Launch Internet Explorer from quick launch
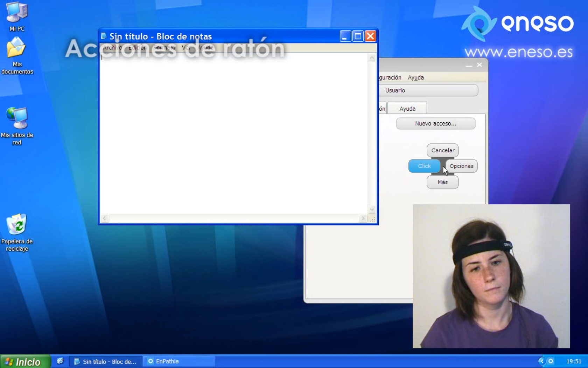This screenshot has height=368, width=588. click(x=60, y=361)
